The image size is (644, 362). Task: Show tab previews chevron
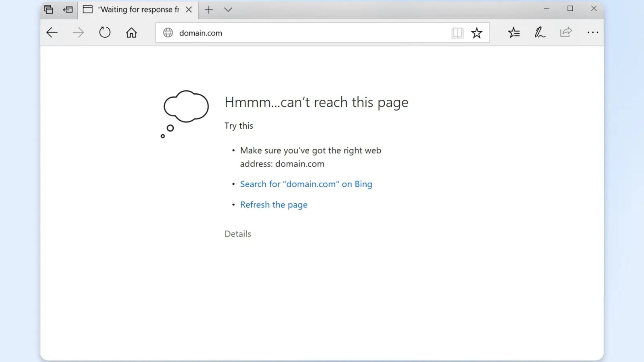[228, 10]
